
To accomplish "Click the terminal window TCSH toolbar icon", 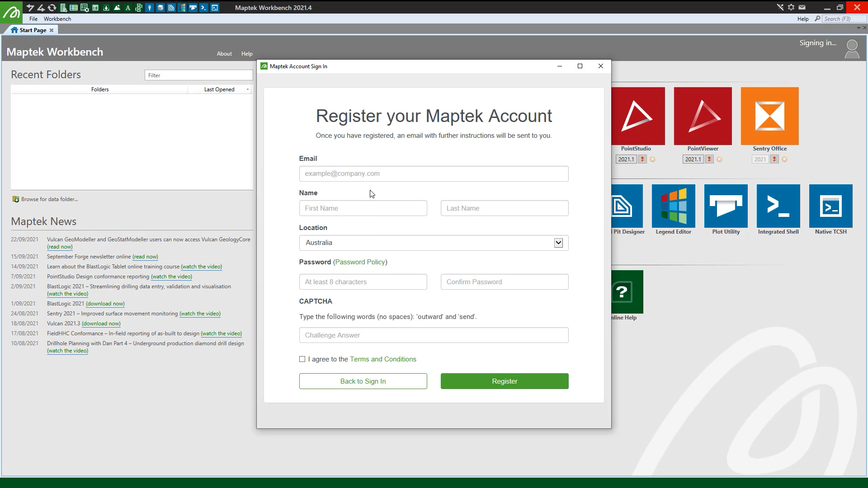I will pyautogui.click(x=215, y=8).
